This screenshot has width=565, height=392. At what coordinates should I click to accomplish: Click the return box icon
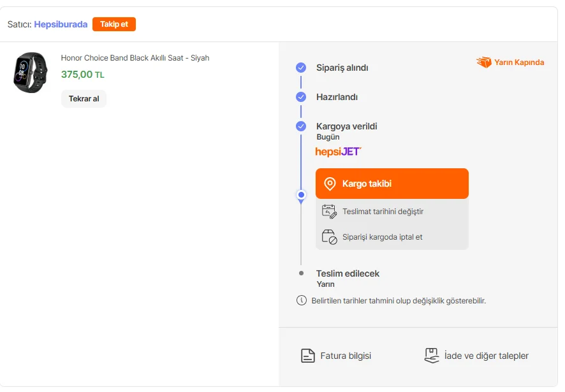click(432, 356)
